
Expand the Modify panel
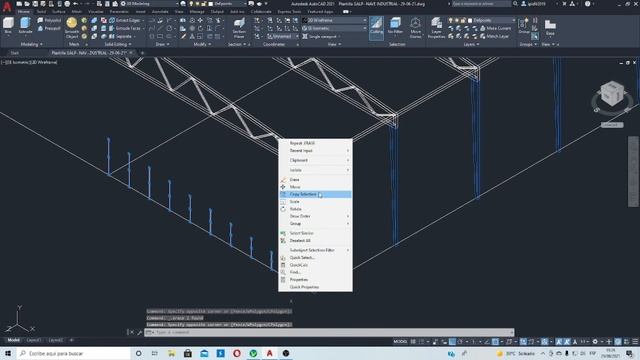click(x=202, y=44)
